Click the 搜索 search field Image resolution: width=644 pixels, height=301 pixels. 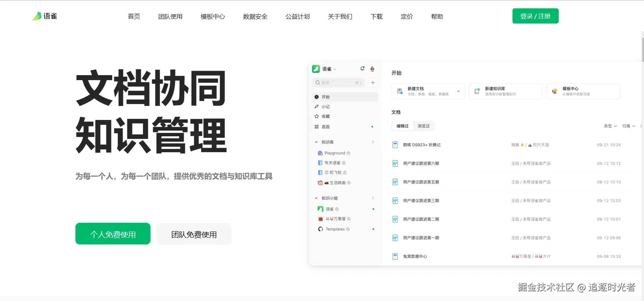tap(338, 82)
